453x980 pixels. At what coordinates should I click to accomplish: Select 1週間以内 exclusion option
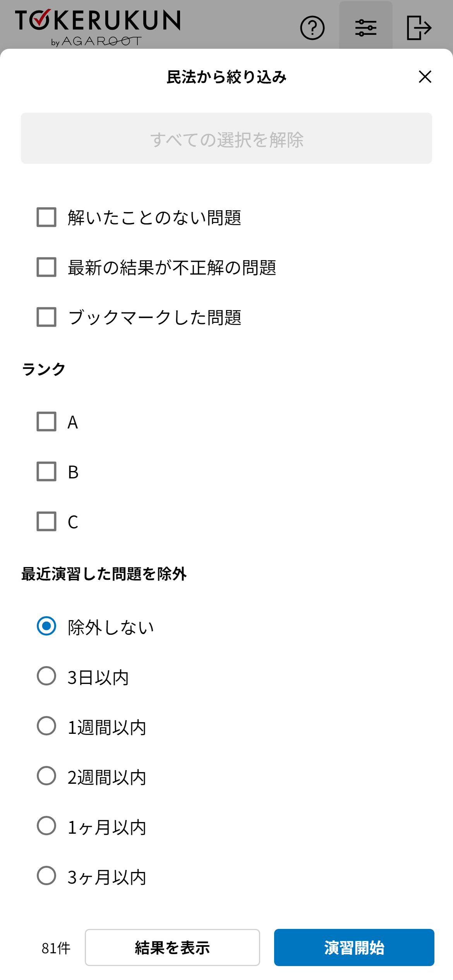(x=46, y=726)
